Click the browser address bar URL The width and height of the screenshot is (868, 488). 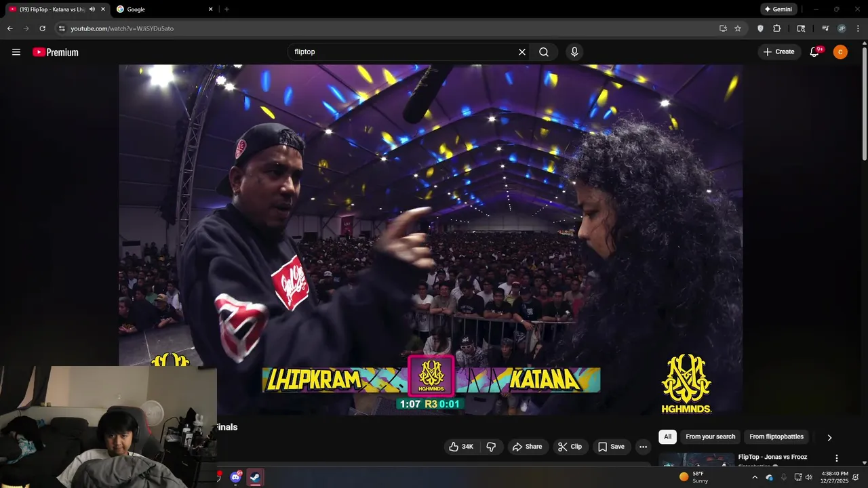[x=122, y=28]
